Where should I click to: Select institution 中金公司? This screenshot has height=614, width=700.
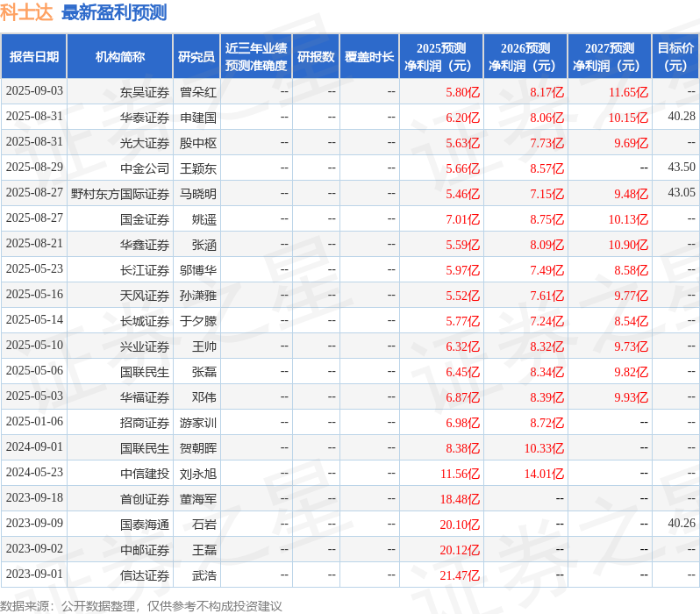[145, 168]
